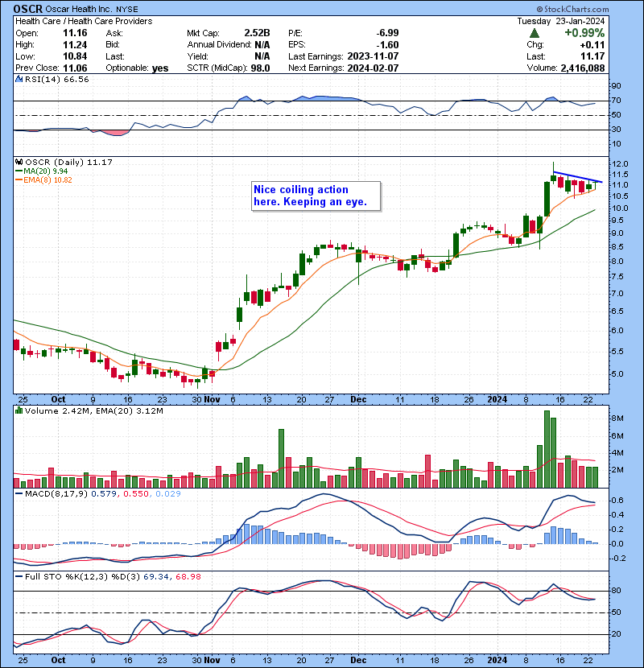Screen dimensions: 644x668
Task: Click the Volume bars icon in volume panel
Action: click(x=19, y=410)
